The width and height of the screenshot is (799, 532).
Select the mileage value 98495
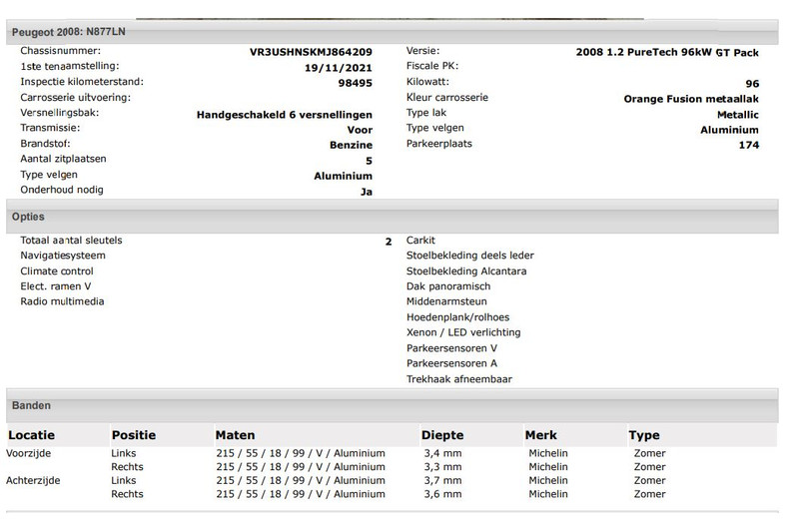355,83
